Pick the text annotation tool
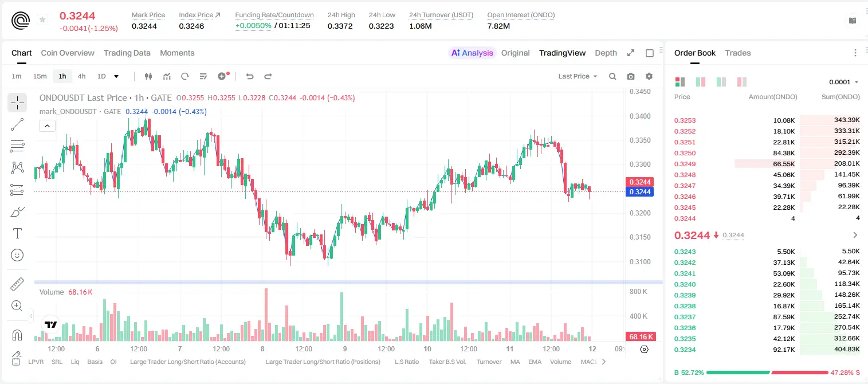 pyautogui.click(x=17, y=233)
